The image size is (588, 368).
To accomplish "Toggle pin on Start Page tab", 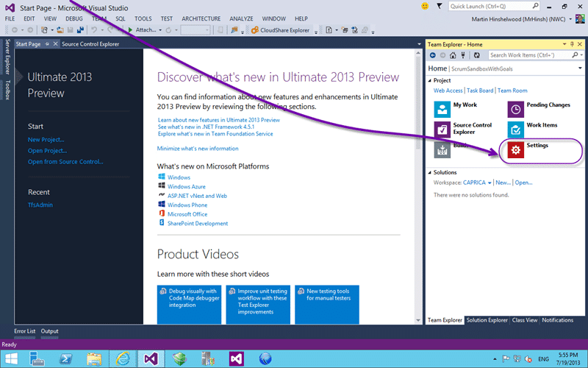I will coord(47,44).
